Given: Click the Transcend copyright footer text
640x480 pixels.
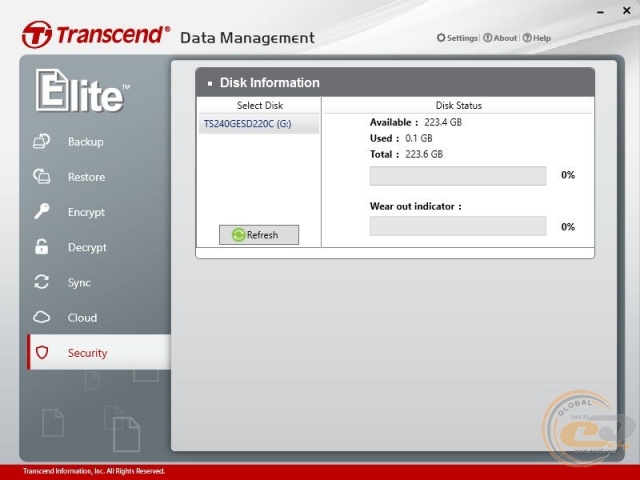Looking at the screenshot, I should coord(94,471).
